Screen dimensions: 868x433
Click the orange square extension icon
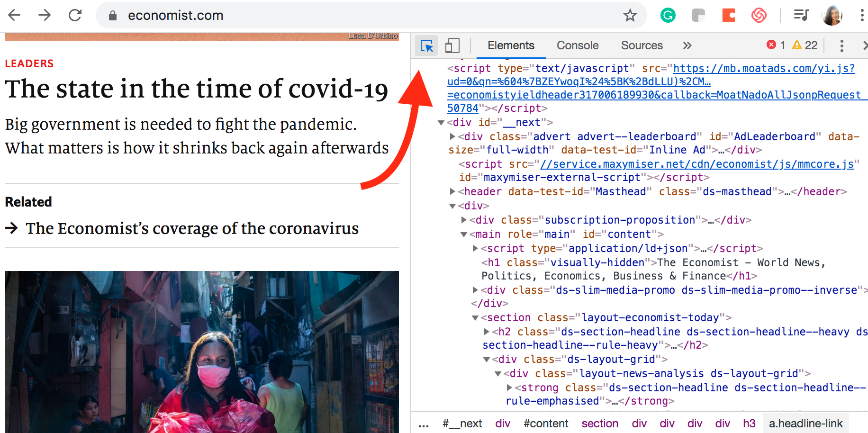coord(729,16)
